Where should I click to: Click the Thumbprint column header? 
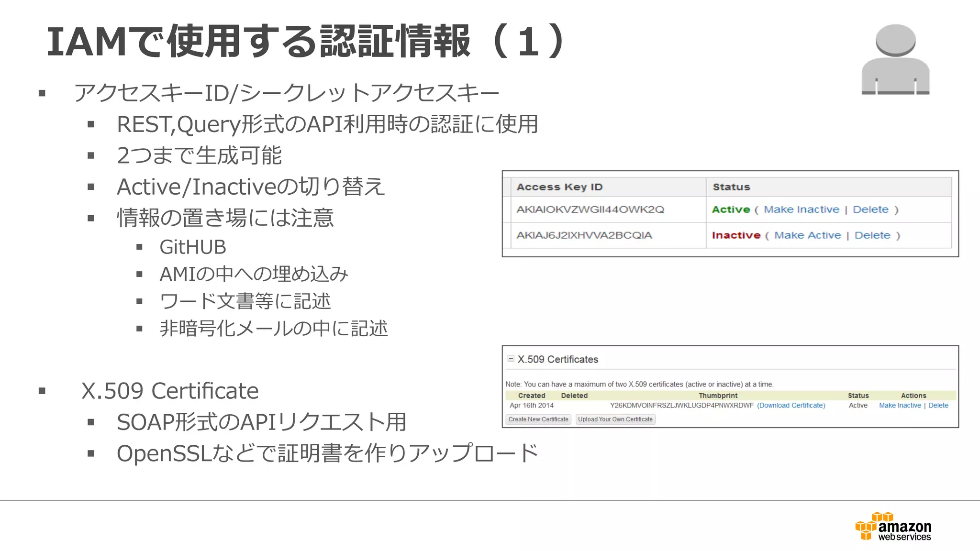718,396
